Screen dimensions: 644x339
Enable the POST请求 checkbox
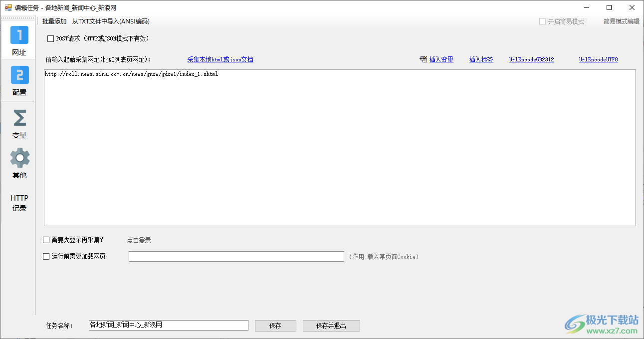coord(50,39)
